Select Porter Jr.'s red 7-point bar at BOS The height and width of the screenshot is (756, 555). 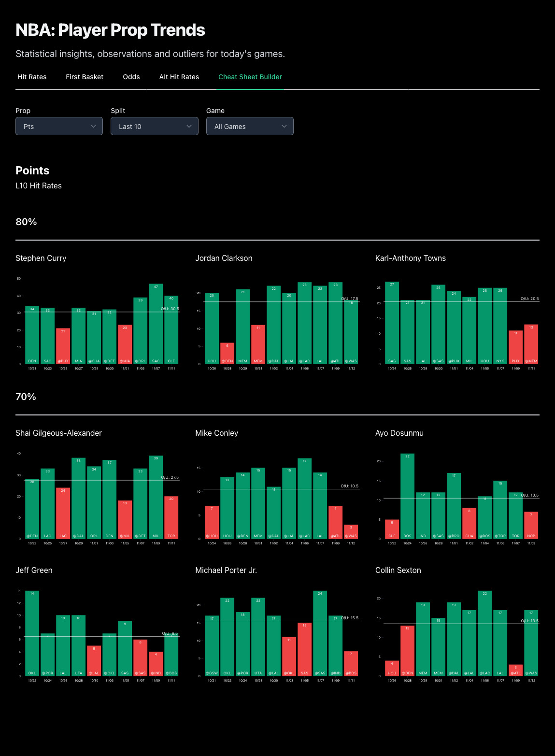351,664
